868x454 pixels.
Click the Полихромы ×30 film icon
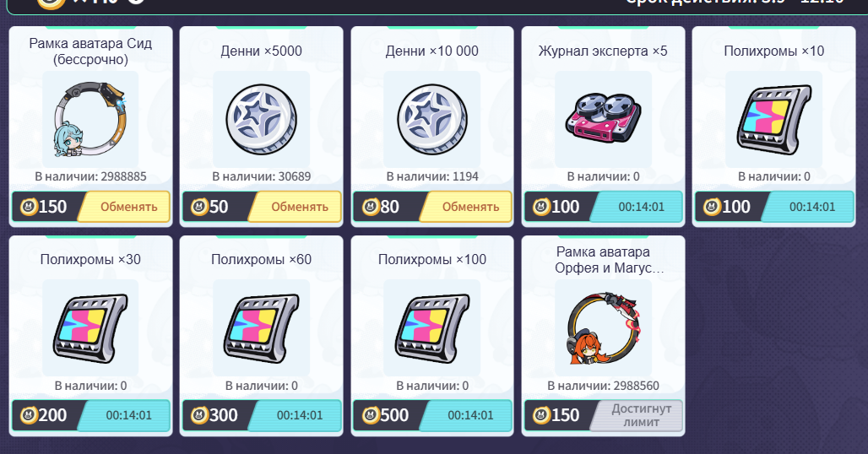tap(90, 328)
